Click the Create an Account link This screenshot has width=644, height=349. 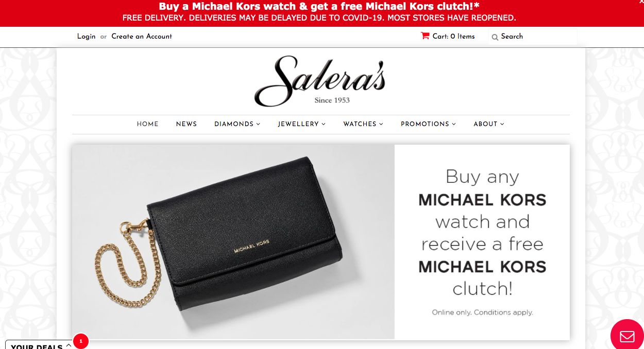[142, 37]
